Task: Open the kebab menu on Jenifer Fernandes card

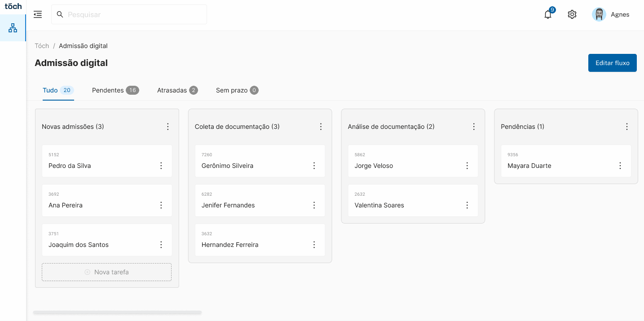Action: [x=314, y=205]
